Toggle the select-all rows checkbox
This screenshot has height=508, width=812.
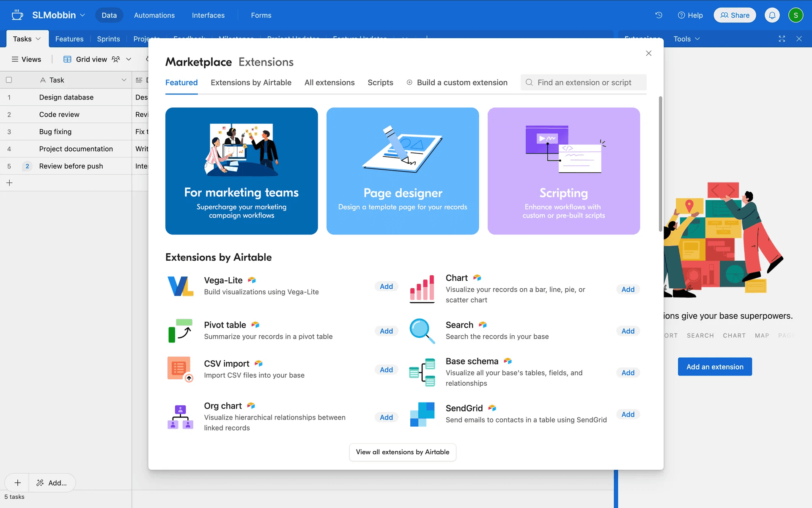pos(9,80)
